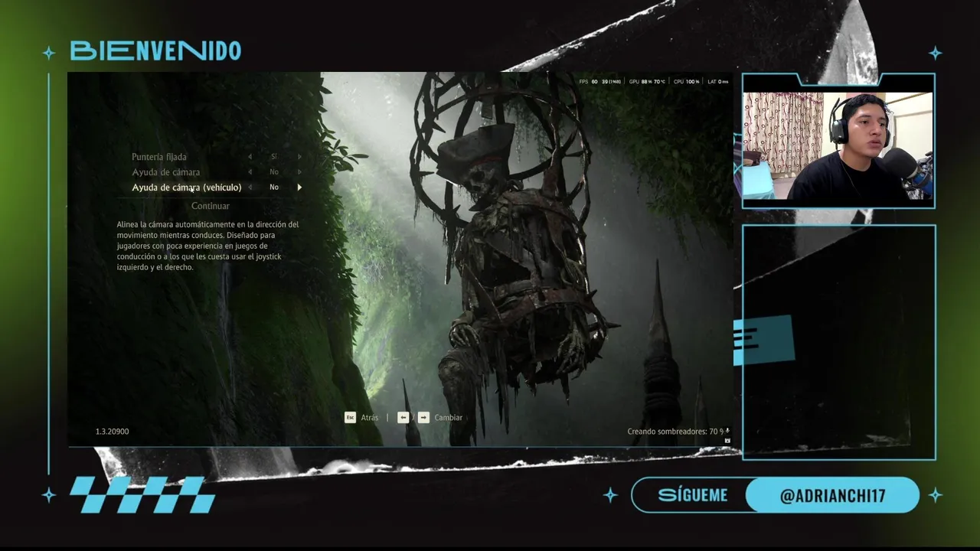Click the left arrow key icon
Screen dimensions: 980x551
tap(403, 417)
